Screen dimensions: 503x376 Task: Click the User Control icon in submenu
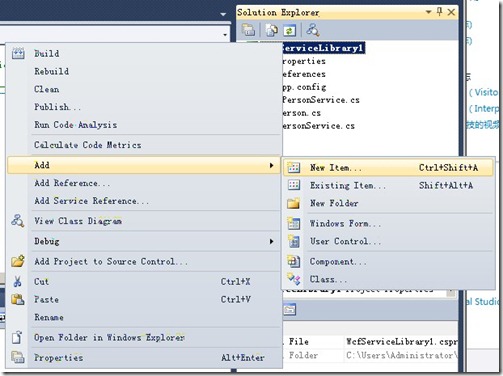pyautogui.click(x=294, y=241)
